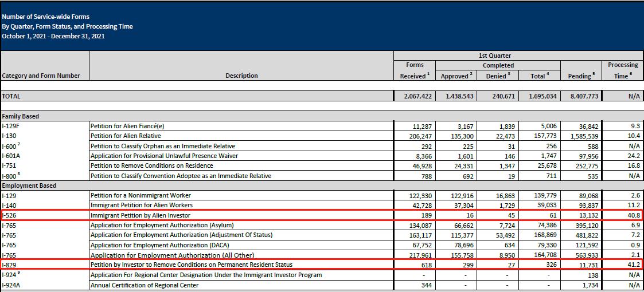Select the Description column header
The image size is (644, 292).
coord(241,76)
